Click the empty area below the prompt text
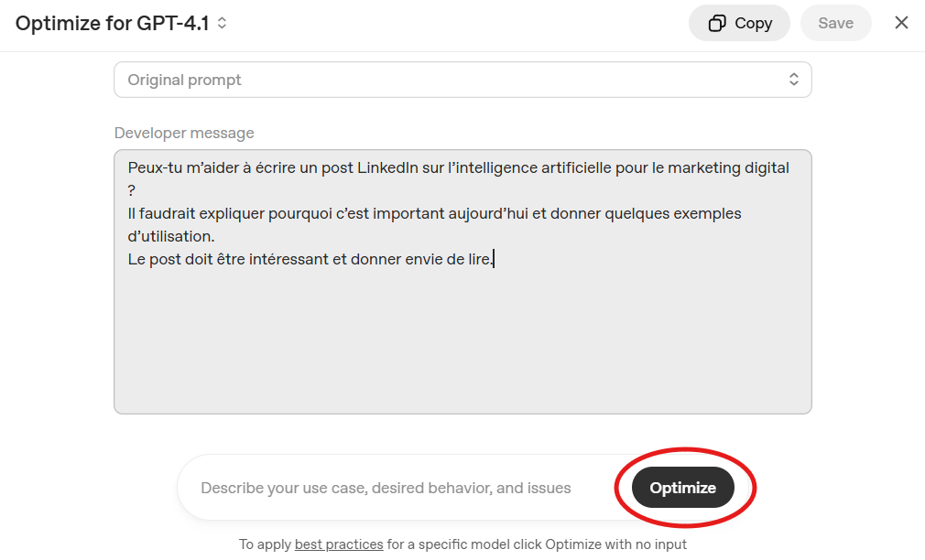This screenshot has height=560, width=925. tap(462, 348)
